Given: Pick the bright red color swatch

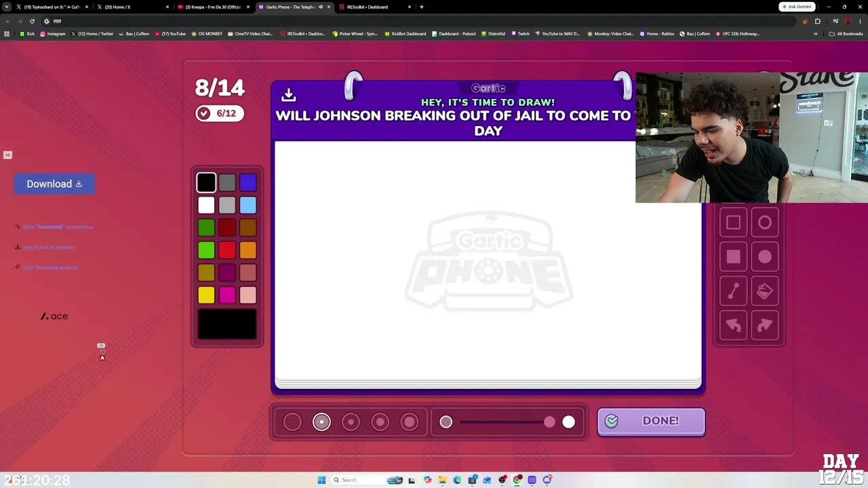Looking at the screenshot, I should click(227, 250).
